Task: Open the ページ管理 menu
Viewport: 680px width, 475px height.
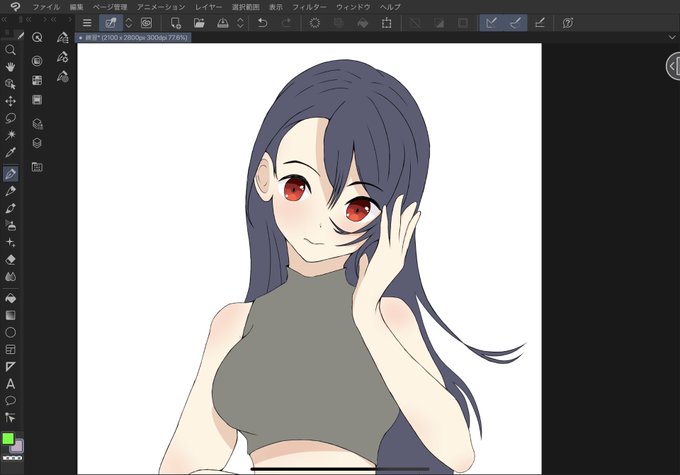Action: tap(110, 7)
